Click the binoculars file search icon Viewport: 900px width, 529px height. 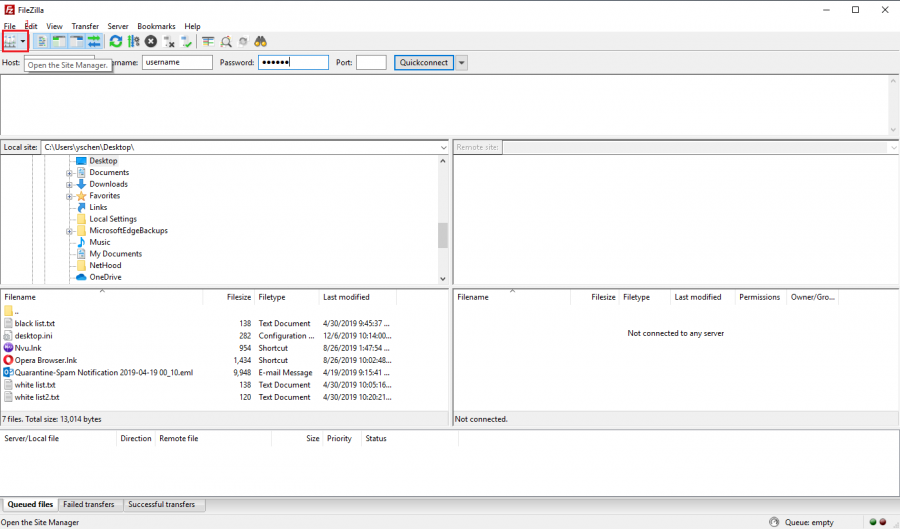(x=260, y=41)
